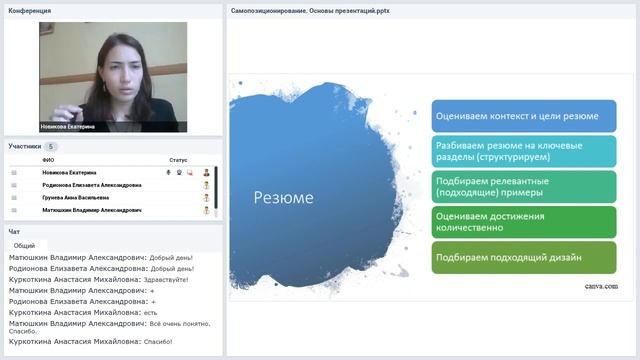Click presenter avatar icon for Новикова Екатерина
The image size is (640, 360).
207,173
